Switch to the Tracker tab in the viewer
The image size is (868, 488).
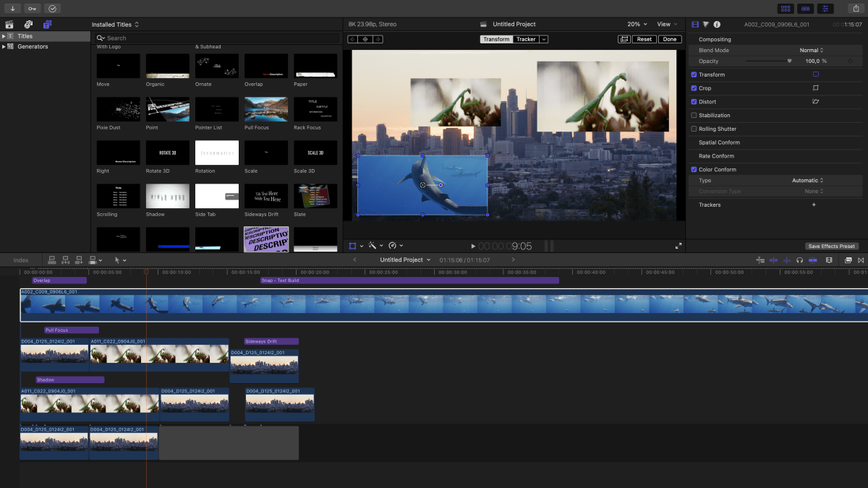(x=526, y=39)
